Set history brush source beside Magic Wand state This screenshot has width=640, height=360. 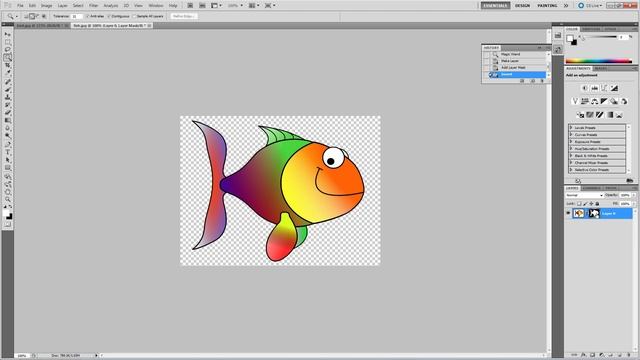pos(486,54)
